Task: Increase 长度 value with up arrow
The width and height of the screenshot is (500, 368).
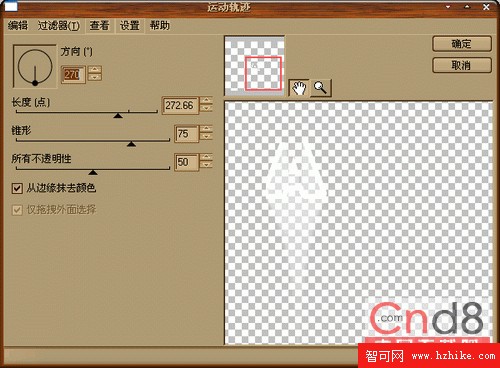Action: (x=207, y=100)
